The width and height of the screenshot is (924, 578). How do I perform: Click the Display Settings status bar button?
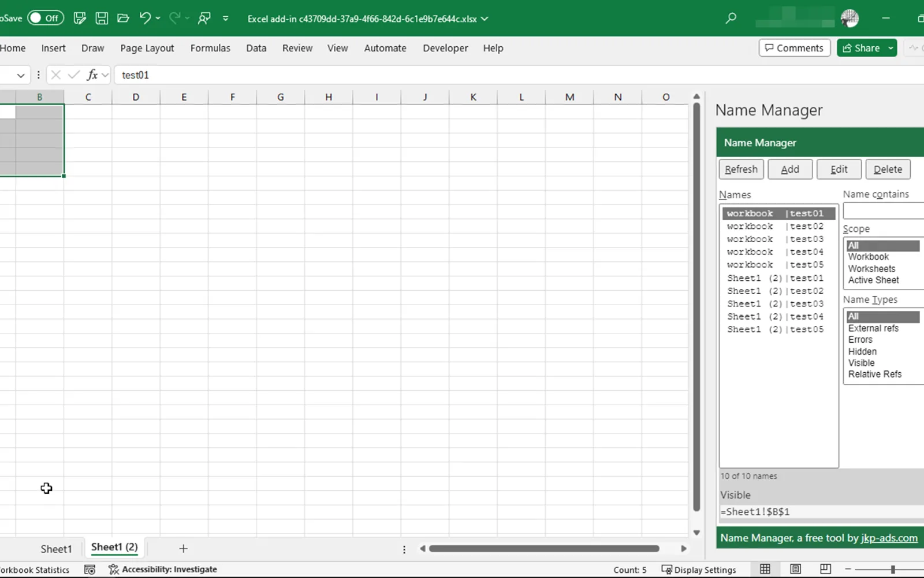click(x=699, y=570)
